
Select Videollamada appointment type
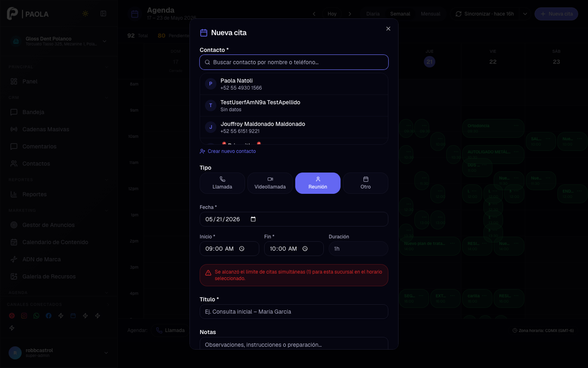[x=270, y=183]
